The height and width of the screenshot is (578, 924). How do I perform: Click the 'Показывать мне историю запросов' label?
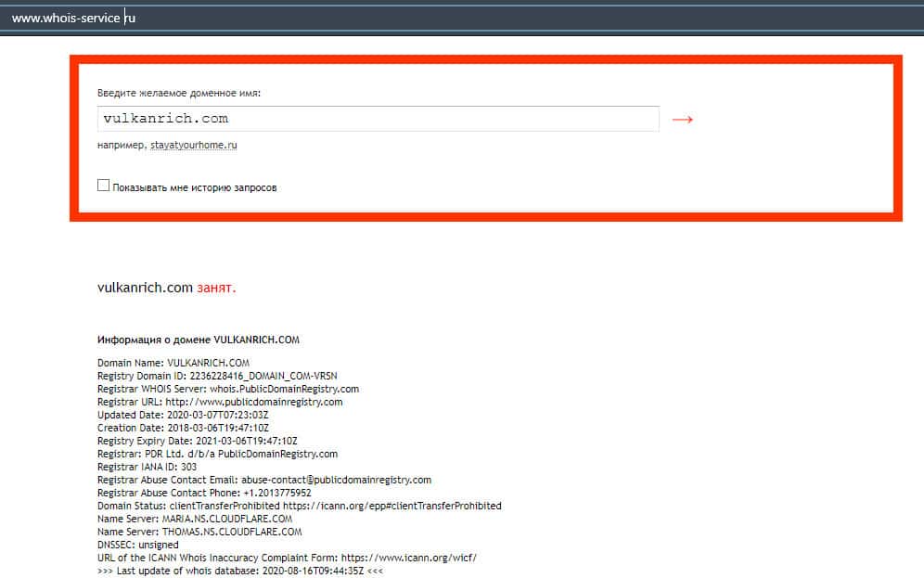pyautogui.click(x=195, y=188)
